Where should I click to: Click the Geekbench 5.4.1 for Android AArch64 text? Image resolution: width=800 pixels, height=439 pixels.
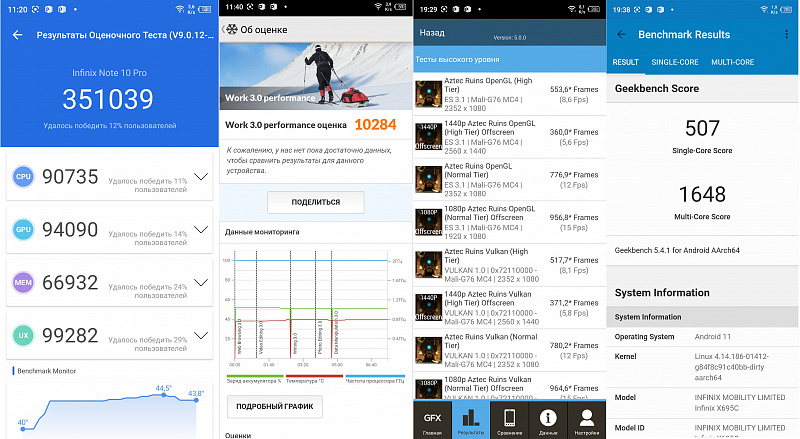[677, 250]
